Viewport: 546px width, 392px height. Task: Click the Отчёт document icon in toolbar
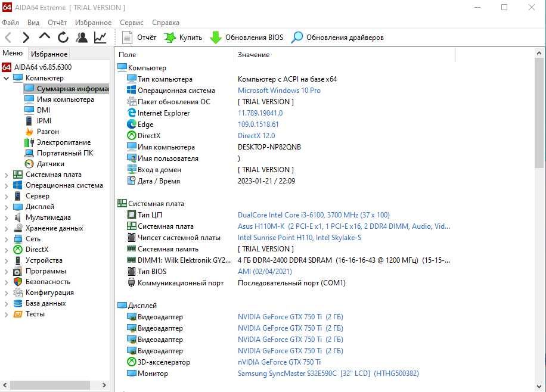click(x=127, y=38)
